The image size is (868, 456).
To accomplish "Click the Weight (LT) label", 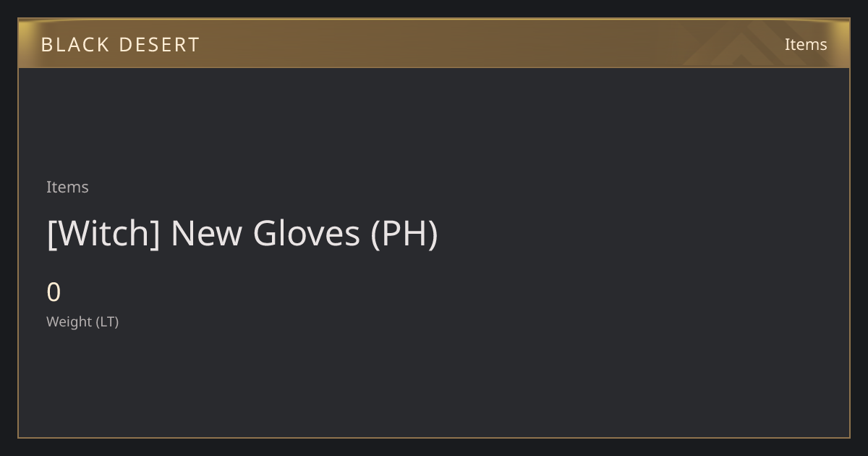I will (82, 321).
